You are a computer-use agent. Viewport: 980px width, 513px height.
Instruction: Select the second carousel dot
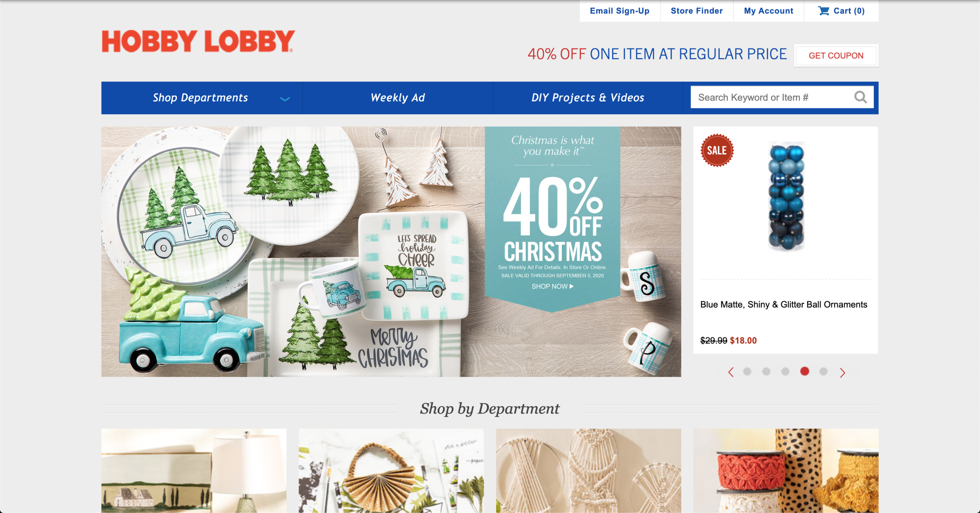tap(766, 371)
